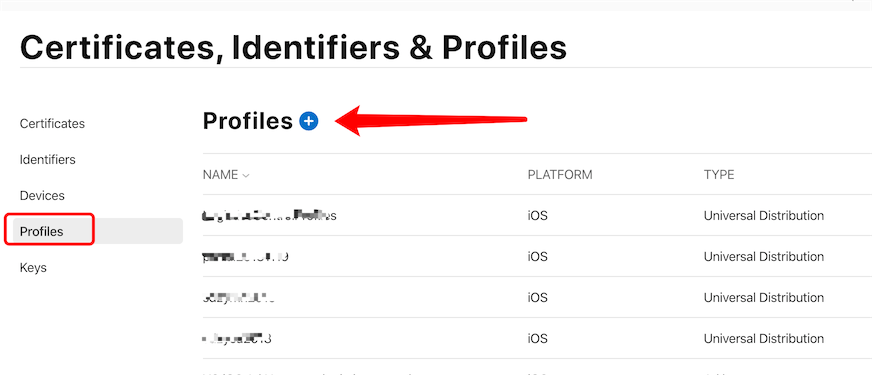Click Universal Distribution type in second row
Image resolution: width=872 pixels, height=375 pixels.
point(764,256)
